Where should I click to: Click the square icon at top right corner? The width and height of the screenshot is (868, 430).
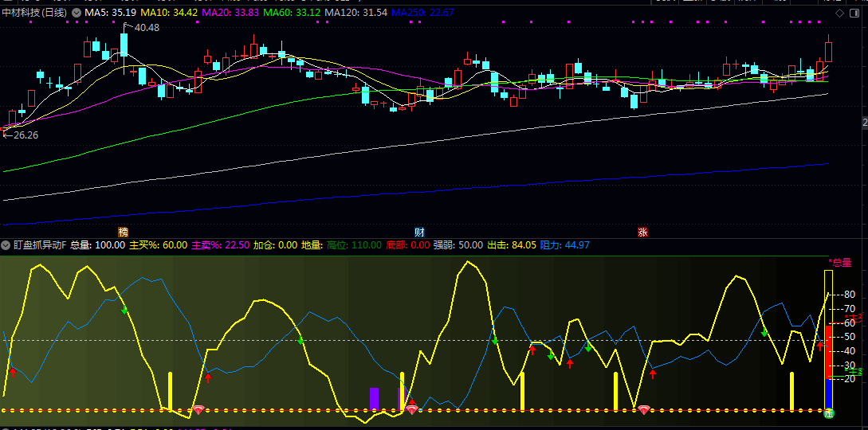click(x=854, y=13)
